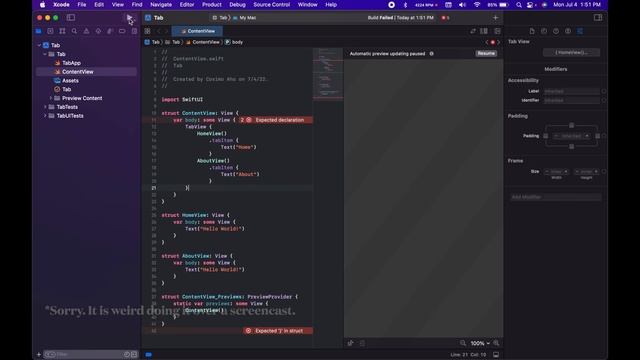Viewport: 640px width, 360px height.
Task: Open the Edit menu
Action: 99,4
